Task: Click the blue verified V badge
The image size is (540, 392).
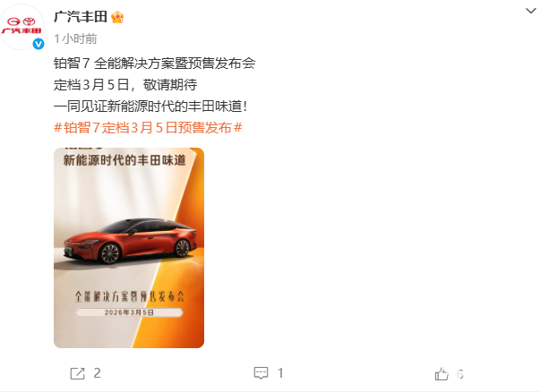Action: tap(39, 44)
